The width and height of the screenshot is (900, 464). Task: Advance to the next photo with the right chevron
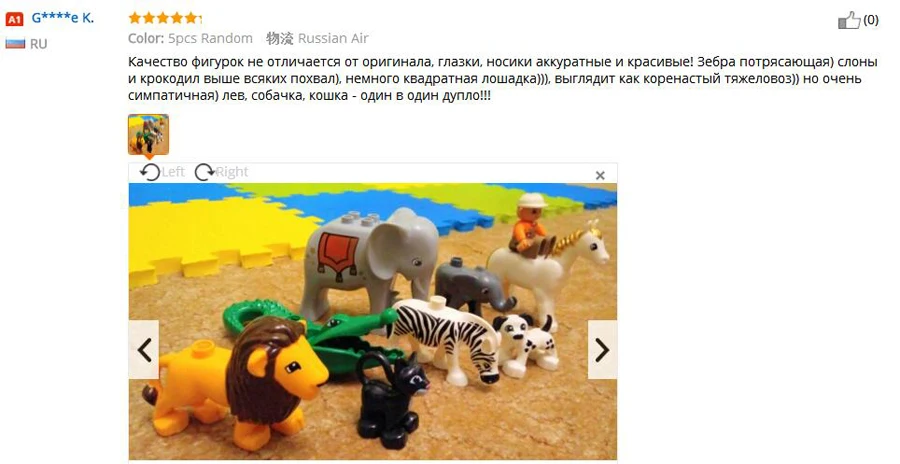[602, 350]
